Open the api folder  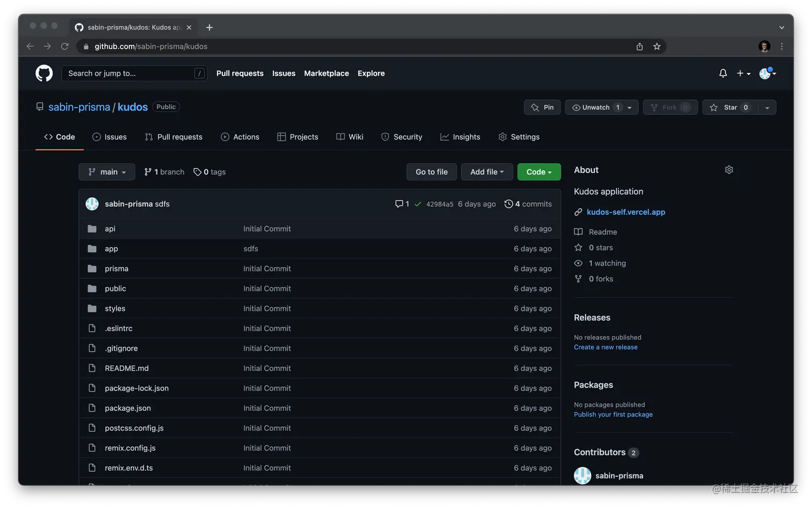click(110, 229)
